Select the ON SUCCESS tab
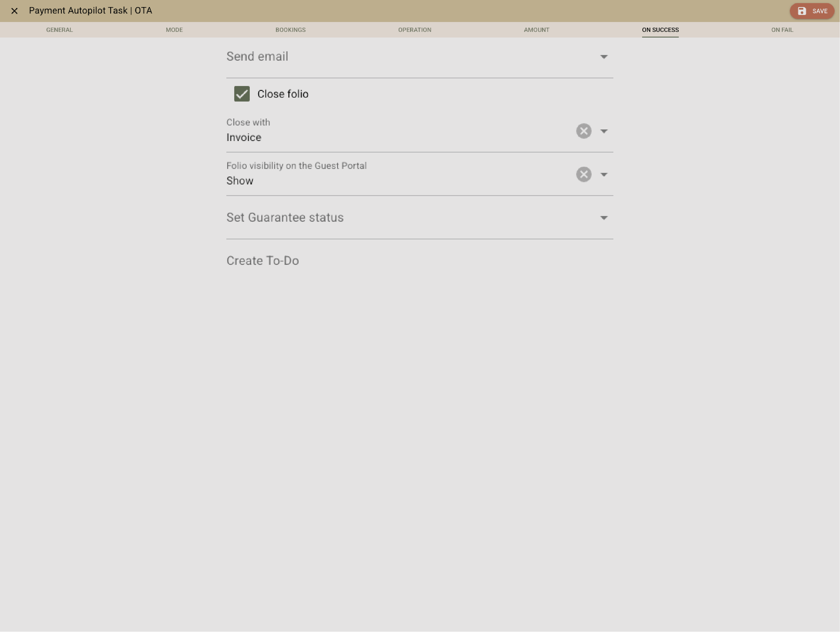 [660, 30]
